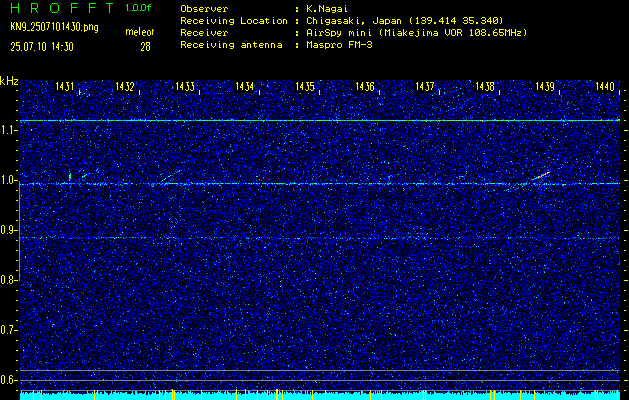Click the Receiving Location field label
Screen dimensions: 629x400
(x=234, y=20)
